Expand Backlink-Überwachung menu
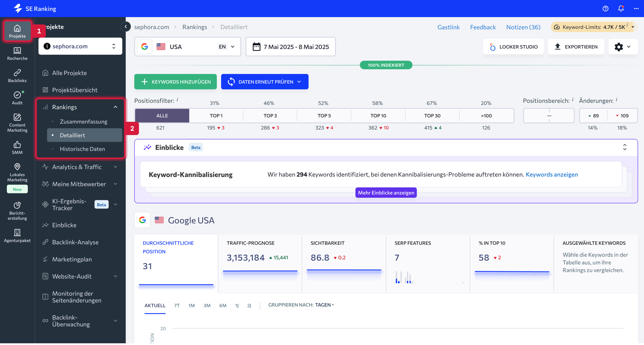This screenshot has height=345, width=644. tap(115, 321)
